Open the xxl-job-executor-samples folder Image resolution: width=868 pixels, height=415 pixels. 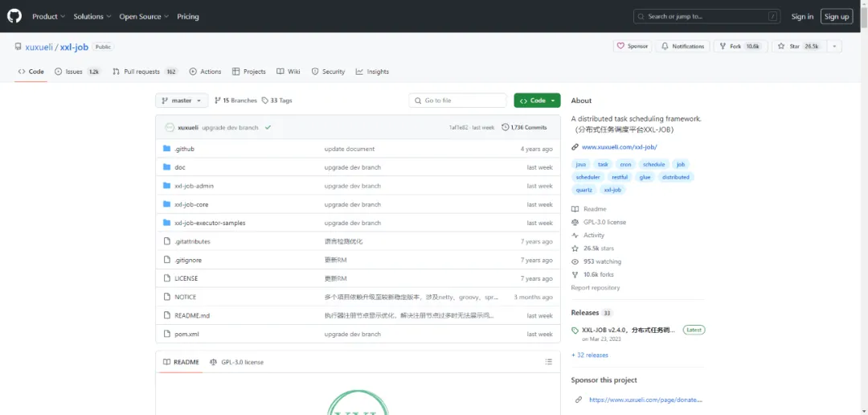click(210, 223)
